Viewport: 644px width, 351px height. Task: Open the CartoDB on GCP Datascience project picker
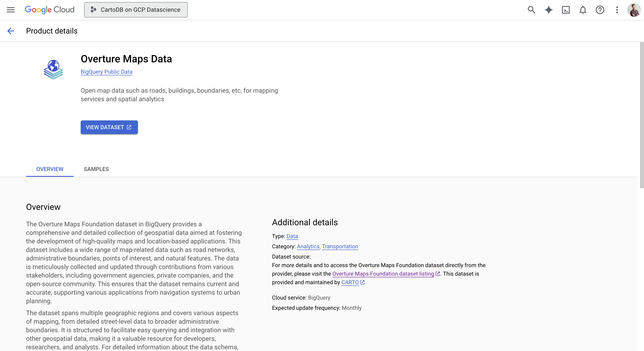[136, 10]
